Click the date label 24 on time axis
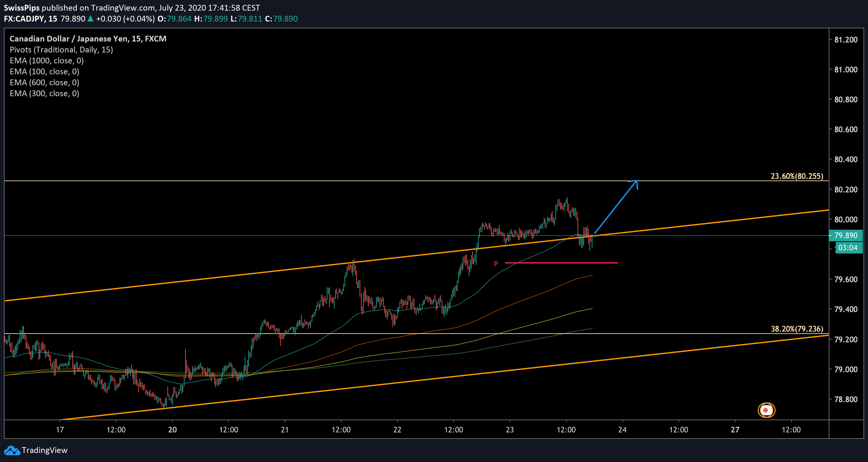868x462 pixels. pos(622,430)
